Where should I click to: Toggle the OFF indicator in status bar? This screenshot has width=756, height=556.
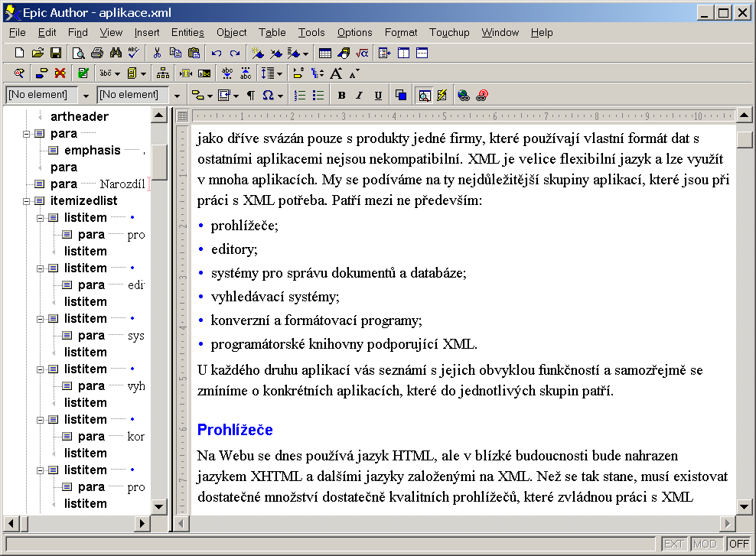click(x=738, y=544)
